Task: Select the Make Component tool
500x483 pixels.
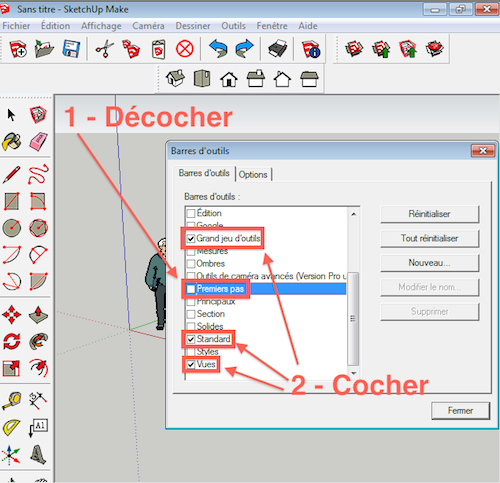Action: click(38, 115)
